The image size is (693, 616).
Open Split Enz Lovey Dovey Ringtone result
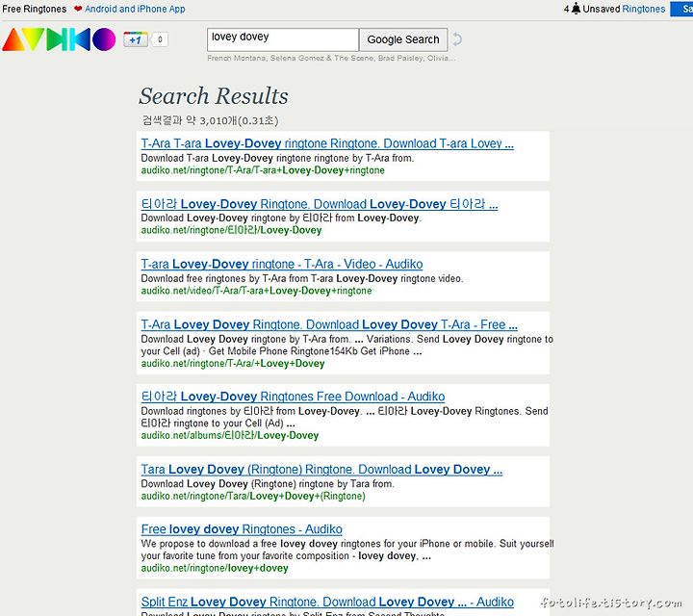(x=327, y=602)
